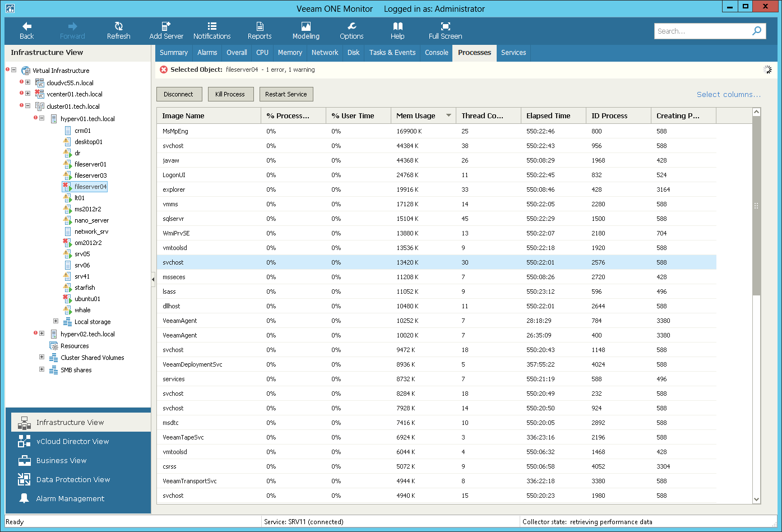Open the Reports toolbar item
Screen dimensions: 782x532
pos(260,30)
